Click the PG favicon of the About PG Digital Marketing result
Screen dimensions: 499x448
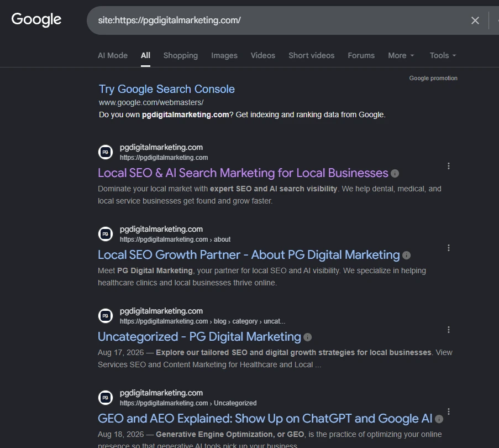pos(106,234)
